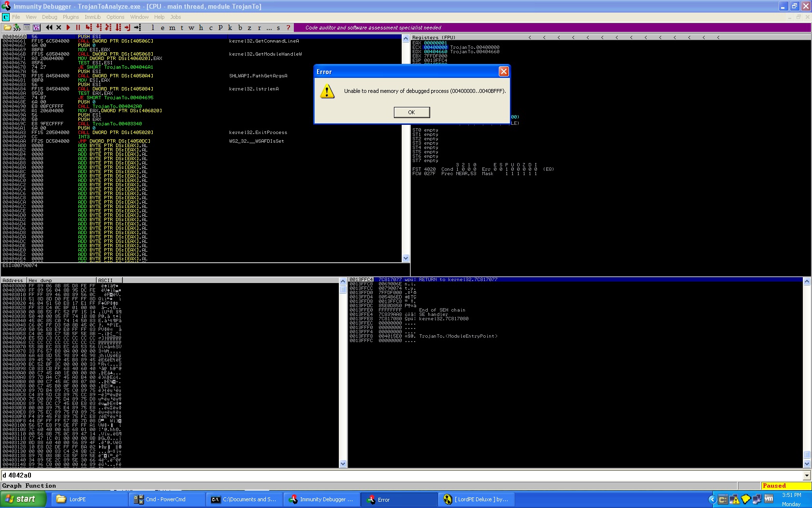Screen dimensions: 812x508
Task: Open the Options menu
Action: (116, 17)
